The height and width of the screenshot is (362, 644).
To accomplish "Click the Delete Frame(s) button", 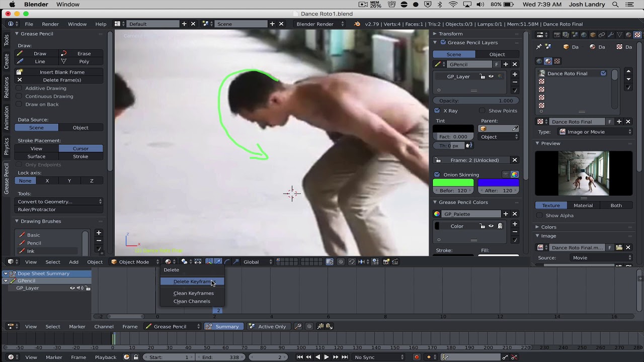I will tap(59, 80).
